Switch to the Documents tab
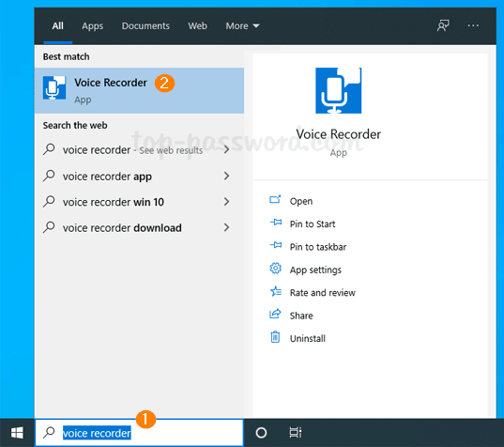This screenshot has width=504, height=447. pyautogui.click(x=145, y=25)
